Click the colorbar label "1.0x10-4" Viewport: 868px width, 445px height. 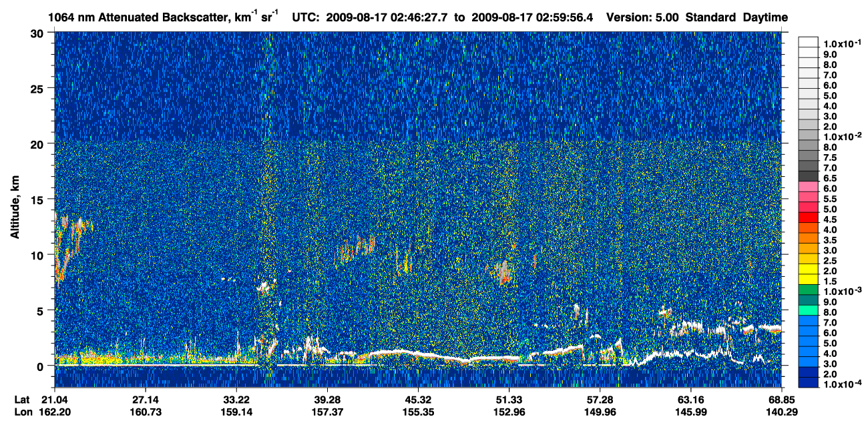coord(842,384)
